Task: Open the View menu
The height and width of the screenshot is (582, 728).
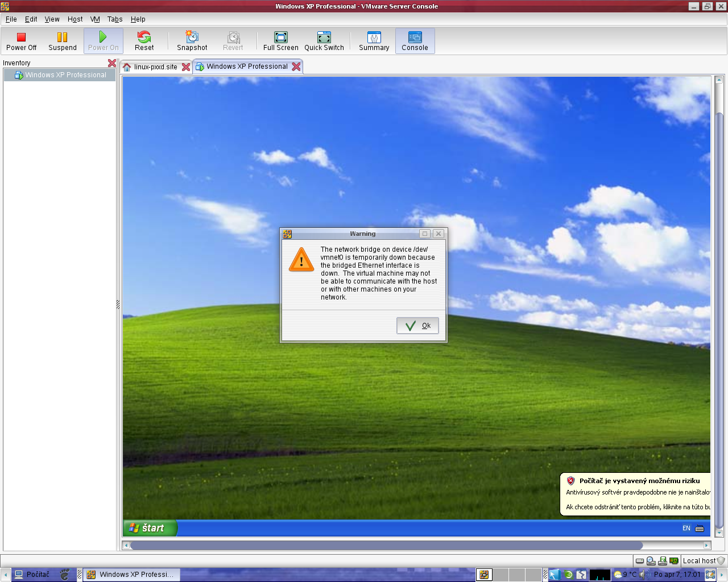Action: pyautogui.click(x=52, y=19)
